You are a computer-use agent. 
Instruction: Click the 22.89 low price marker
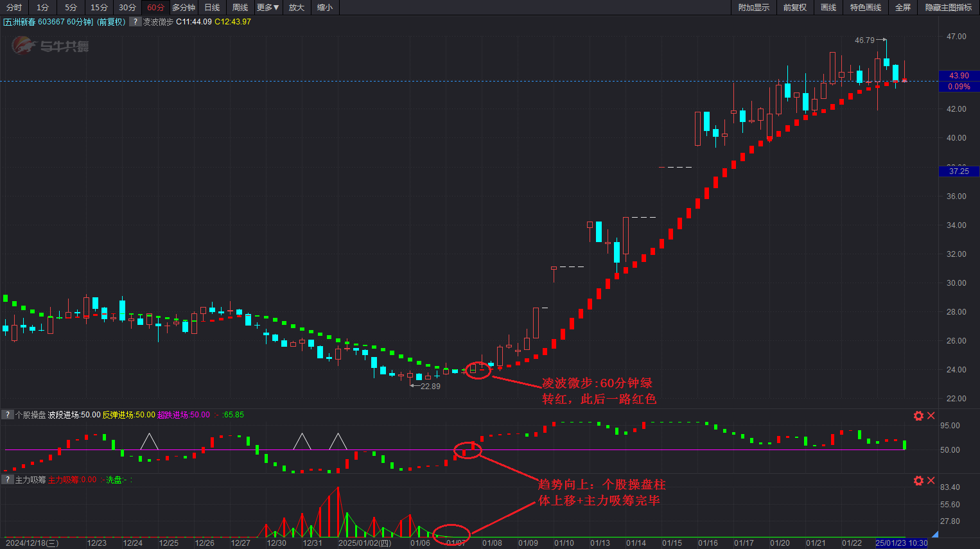point(430,387)
